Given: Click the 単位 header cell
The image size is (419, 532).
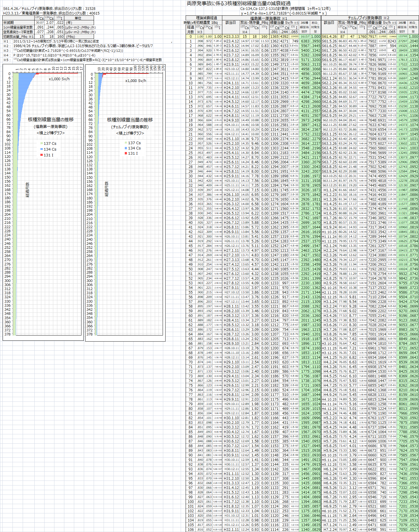Looking at the screenshot, I should 78,18.
